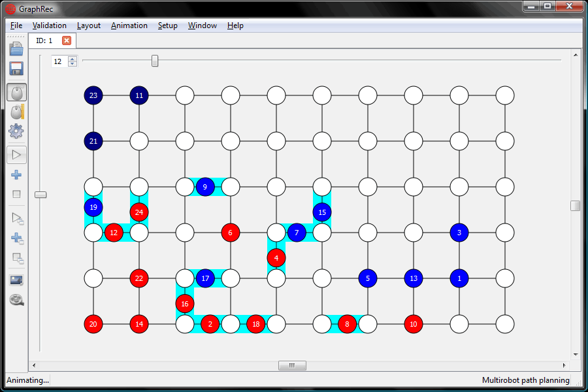Viewport: 588px width, 392px height.
Task: Click the red robot node 4
Action: (x=276, y=258)
